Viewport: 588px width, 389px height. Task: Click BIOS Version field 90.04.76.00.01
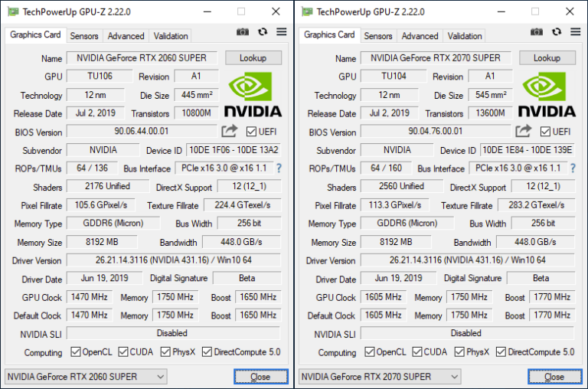pos(436,131)
